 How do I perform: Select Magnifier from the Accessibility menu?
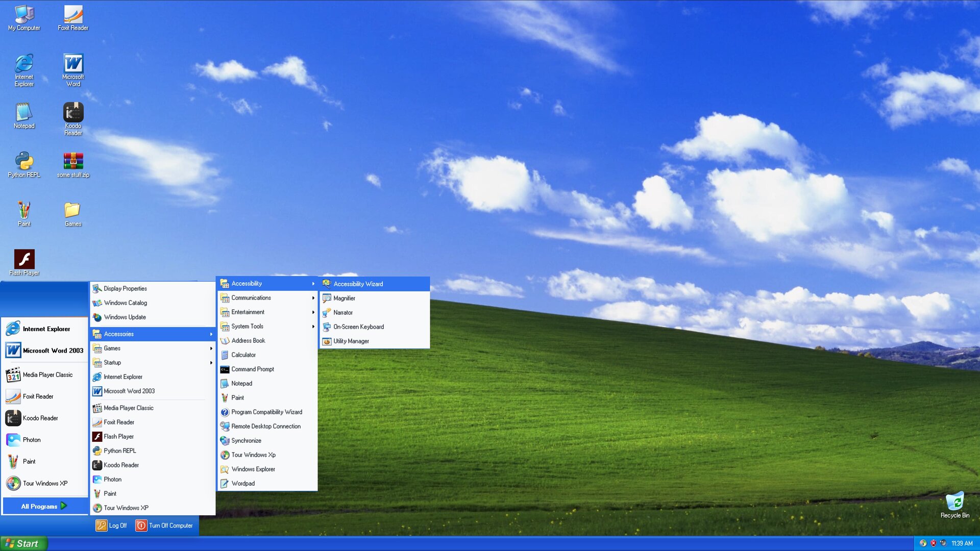point(344,298)
